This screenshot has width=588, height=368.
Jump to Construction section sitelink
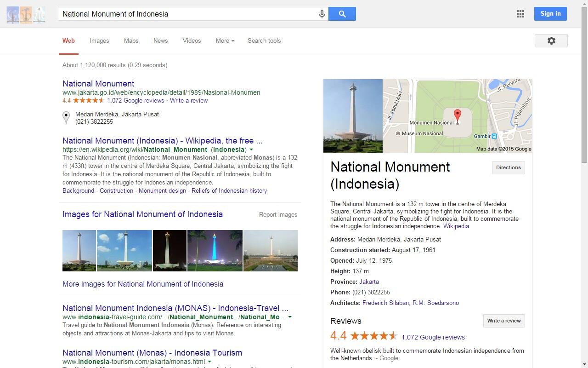pos(116,190)
